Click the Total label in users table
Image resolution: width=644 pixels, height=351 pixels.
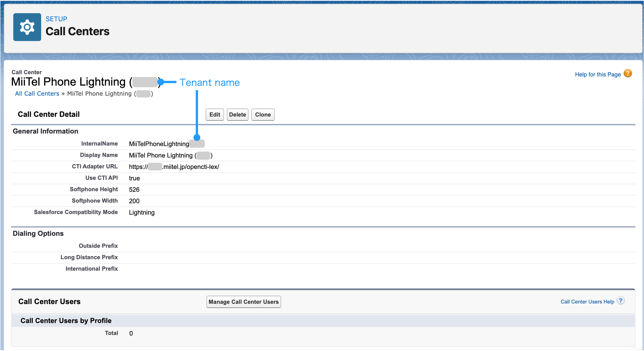(x=111, y=333)
